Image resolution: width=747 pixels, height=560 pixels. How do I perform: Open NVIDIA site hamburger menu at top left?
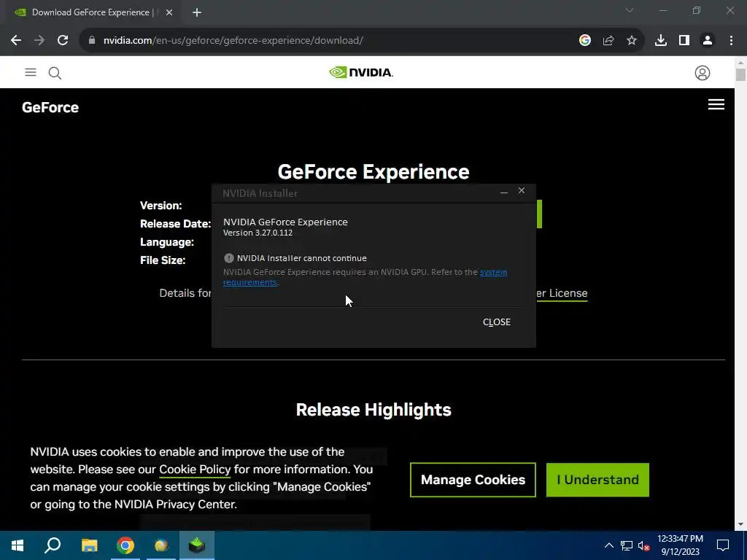(31, 72)
